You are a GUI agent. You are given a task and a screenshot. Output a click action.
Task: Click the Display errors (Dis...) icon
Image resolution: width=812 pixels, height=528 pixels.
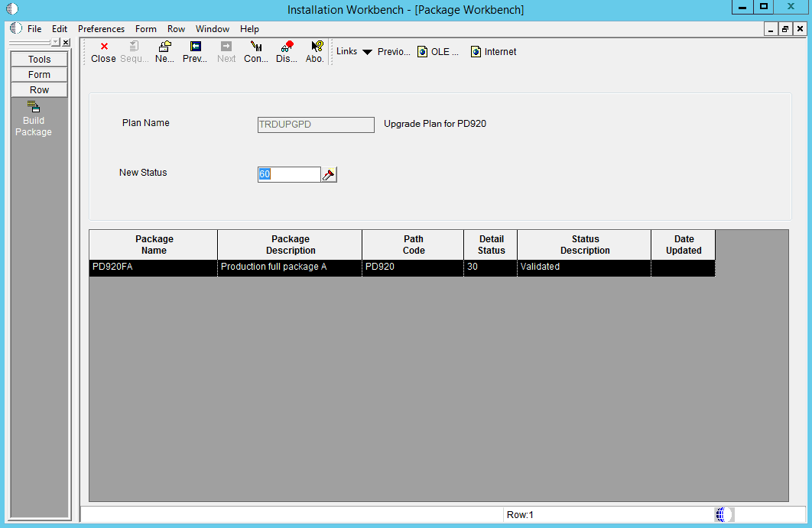tap(287, 47)
